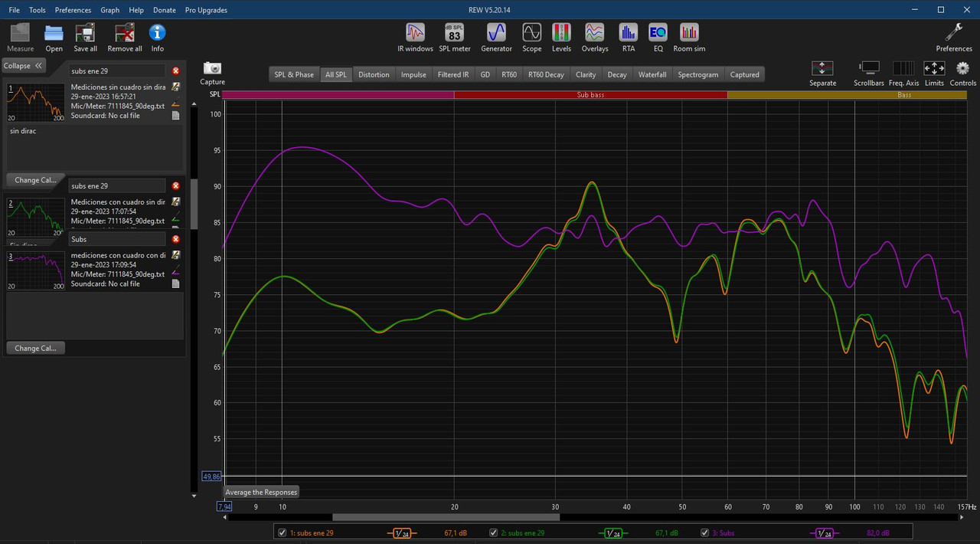This screenshot has height=544, width=980.
Task: Select measurement 2 green thumbnail
Action: 36,216
